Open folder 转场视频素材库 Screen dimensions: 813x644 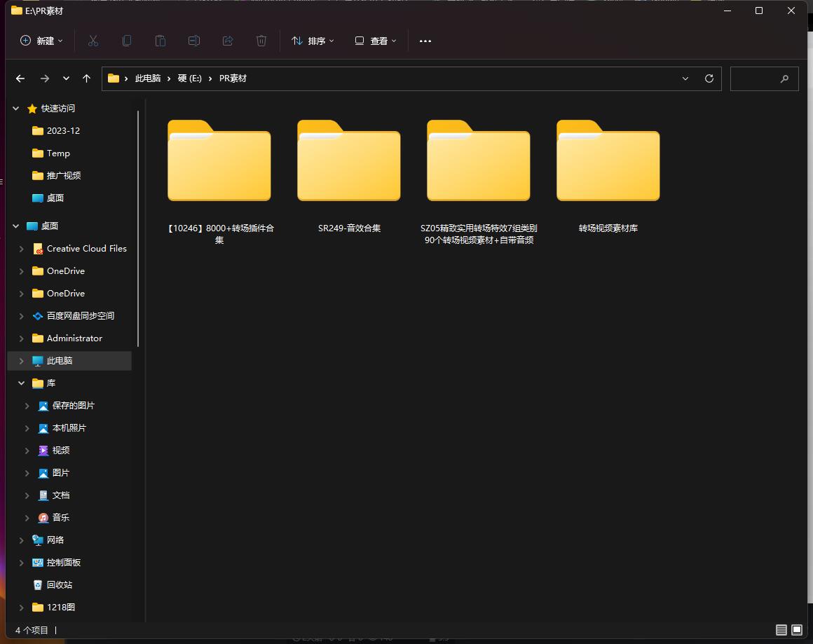608,177
